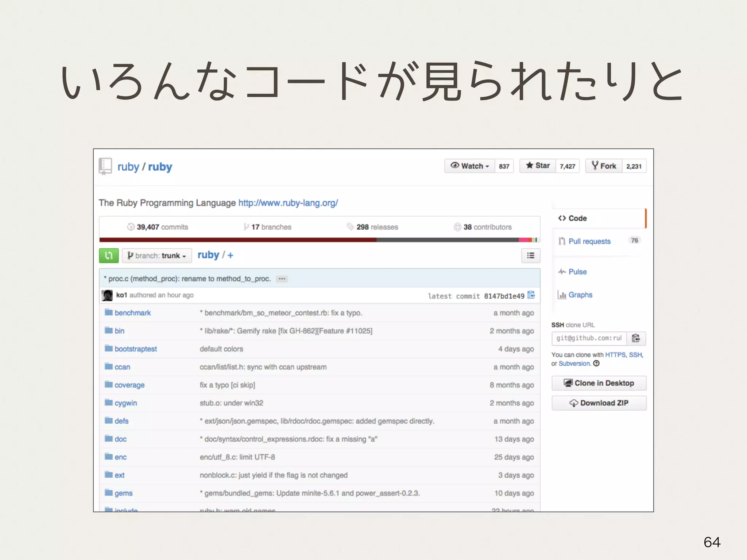This screenshot has height=560, width=747.
Task: Click the SSH clone URL field
Action: (x=589, y=338)
